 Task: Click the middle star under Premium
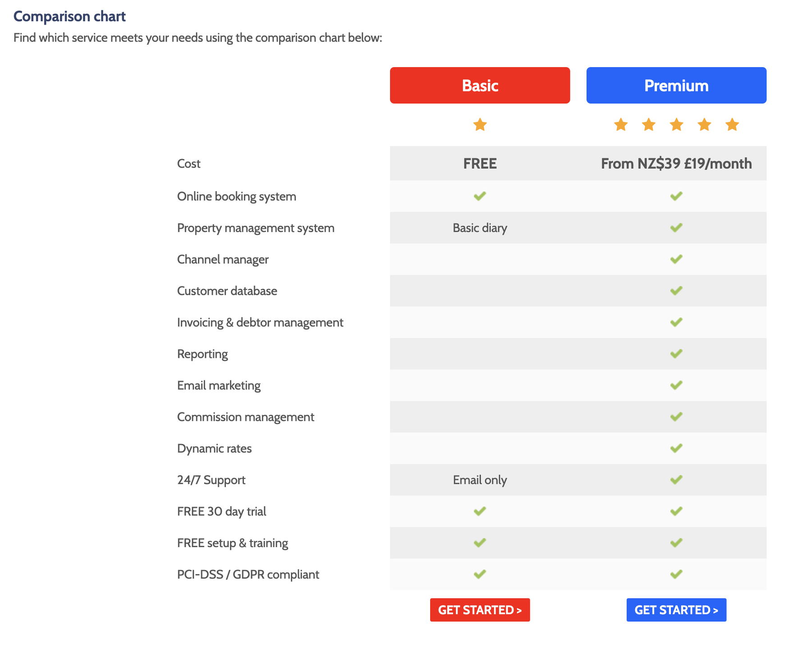(x=676, y=124)
